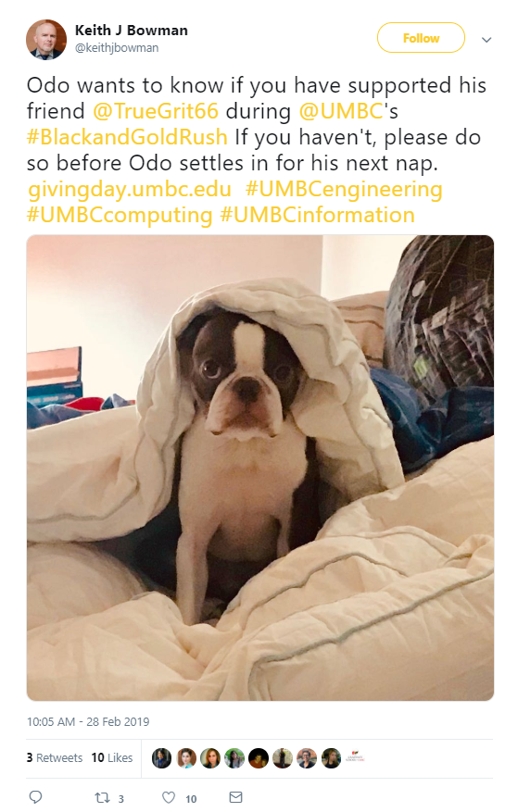Open Keith J Bowman's profile avatar

point(46,40)
